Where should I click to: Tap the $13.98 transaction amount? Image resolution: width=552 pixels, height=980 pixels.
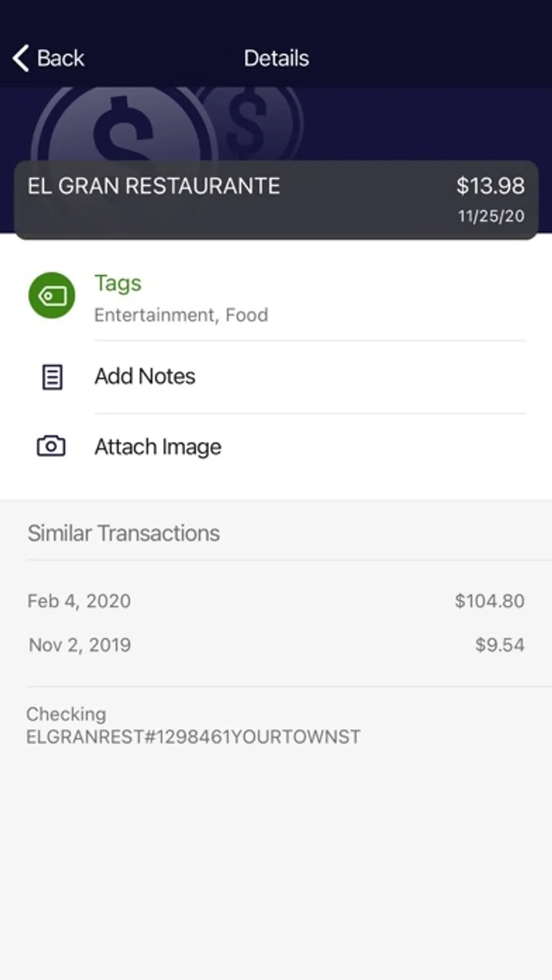pyautogui.click(x=490, y=186)
